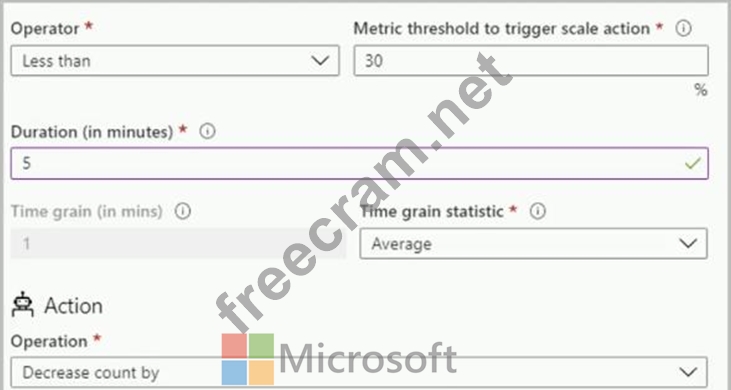Screen dimensions: 731x390
Task: Click the Action section heading text
Action: [73, 306]
